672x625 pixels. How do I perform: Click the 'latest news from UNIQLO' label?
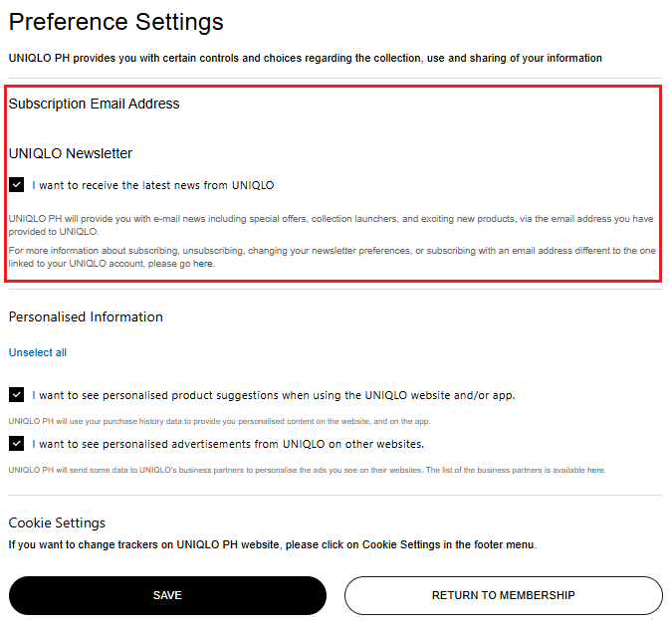coord(153,185)
